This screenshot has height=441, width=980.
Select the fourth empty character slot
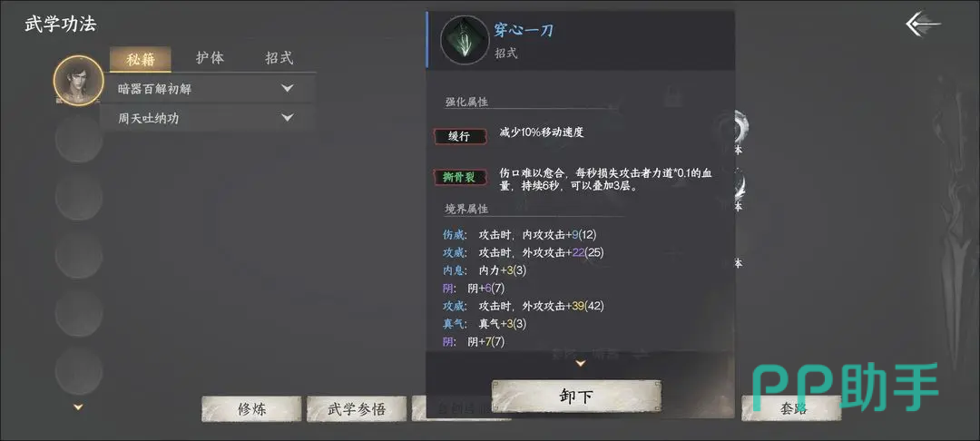(x=79, y=313)
